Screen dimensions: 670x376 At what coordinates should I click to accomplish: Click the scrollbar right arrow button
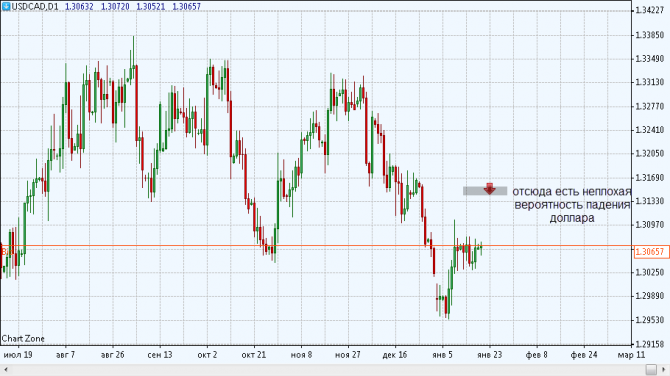663,370
